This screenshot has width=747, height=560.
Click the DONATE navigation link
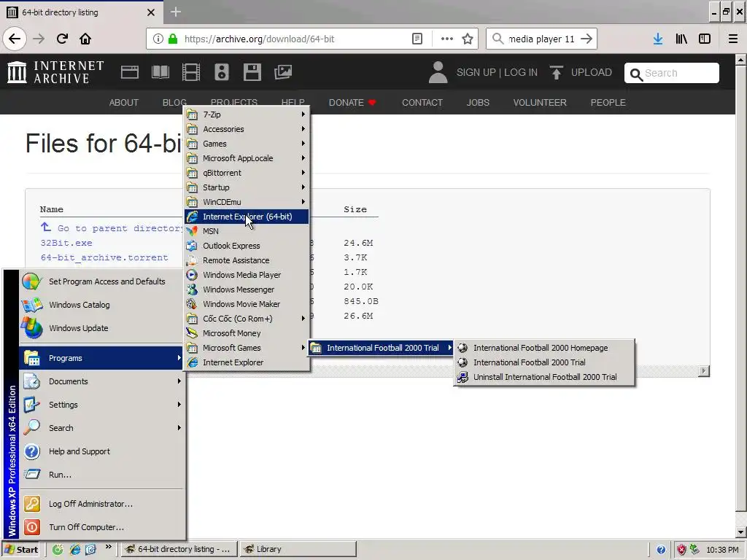pyautogui.click(x=352, y=102)
